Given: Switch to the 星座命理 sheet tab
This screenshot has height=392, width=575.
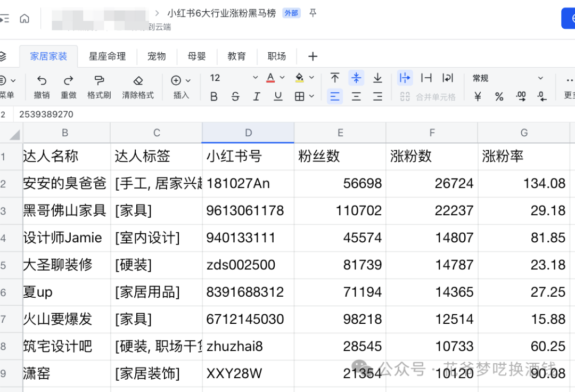Looking at the screenshot, I should (x=107, y=56).
